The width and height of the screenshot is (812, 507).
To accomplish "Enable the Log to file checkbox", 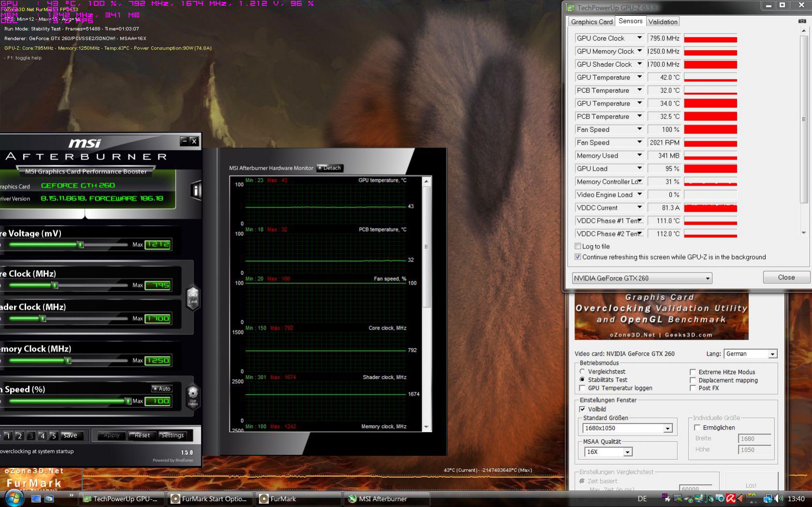I will pyautogui.click(x=577, y=246).
